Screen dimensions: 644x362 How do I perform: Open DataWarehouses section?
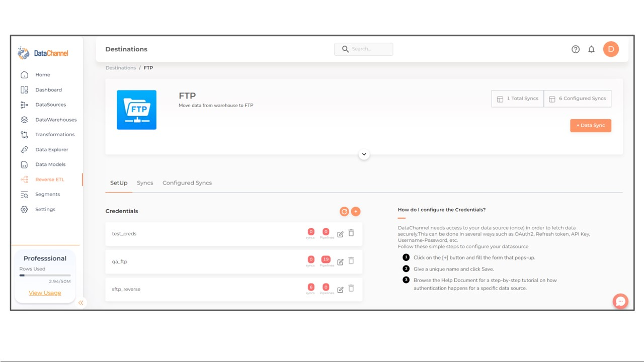pos(56,120)
